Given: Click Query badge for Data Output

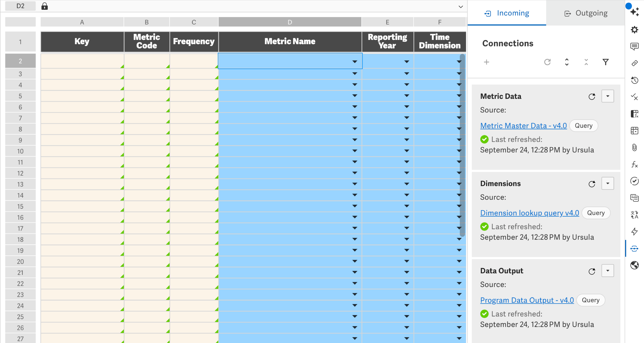Looking at the screenshot, I should [x=591, y=300].
